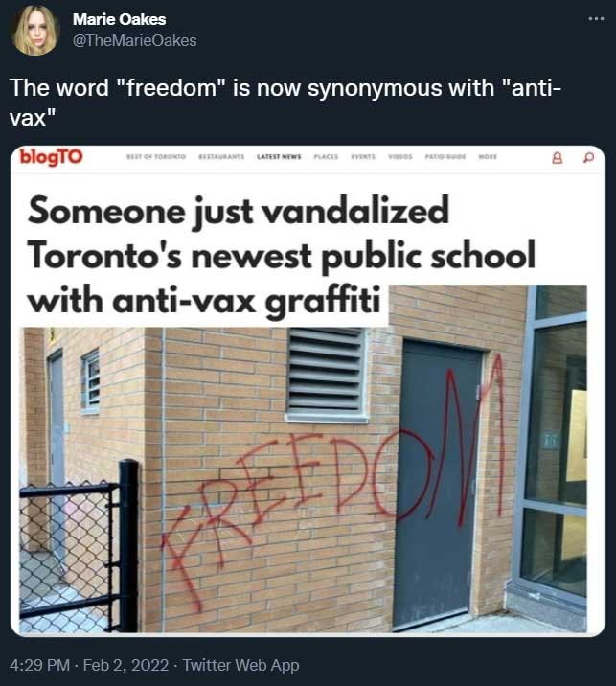
Task: Open the vandalized school article headline
Action: pyautogui.click(x=280, y=255)
